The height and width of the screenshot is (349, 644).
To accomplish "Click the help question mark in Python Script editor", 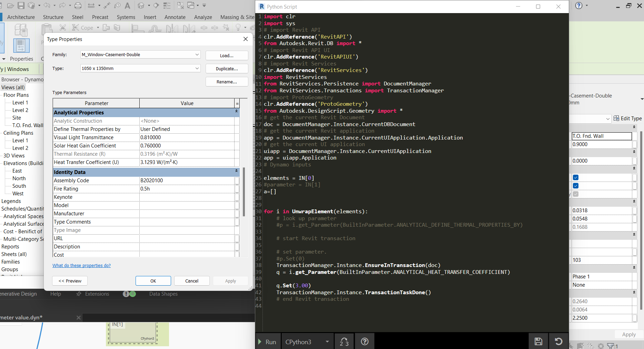I will pyautogui.click(x=365, y=341).
